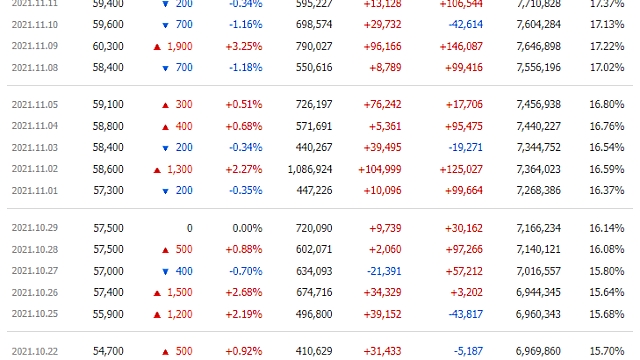
Task: Select the 2021.10.29 date row
Action: (x=320, y=228)
